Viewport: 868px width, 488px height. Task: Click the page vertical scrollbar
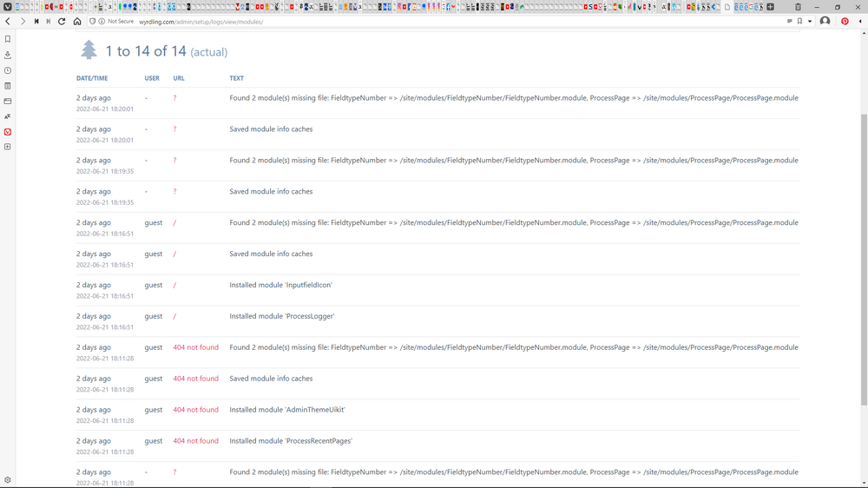[864, 260]
